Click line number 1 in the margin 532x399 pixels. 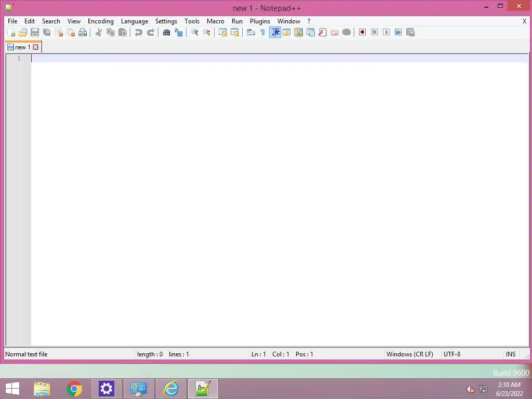pyautogui.click(x=19, y=58)
